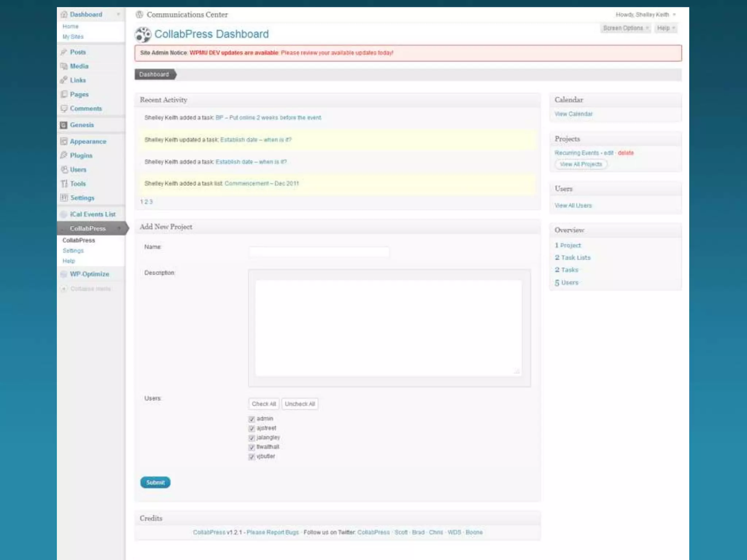Image resolution: width=747 pixels, height=560 pixels.
Task: Toggle the jalangley user checkbox
Action: [x=251, y=438]
